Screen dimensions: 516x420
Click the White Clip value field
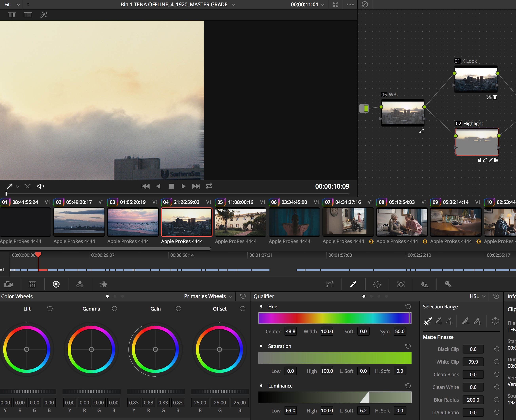tap(473, 362)
